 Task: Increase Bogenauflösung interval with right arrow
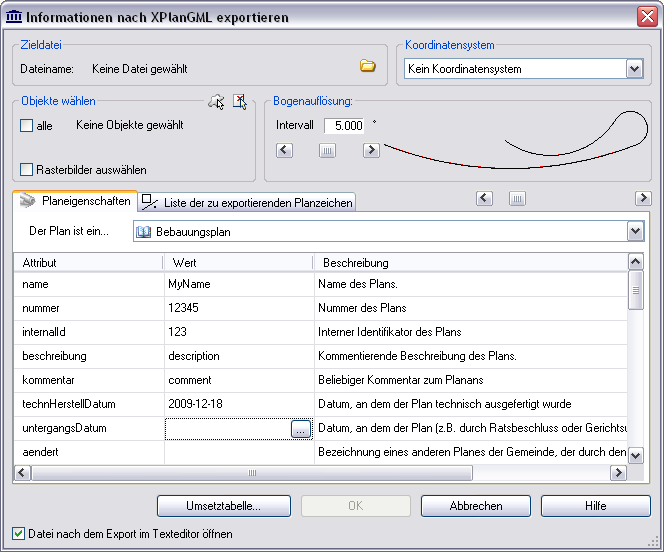(x=371, y=150)
